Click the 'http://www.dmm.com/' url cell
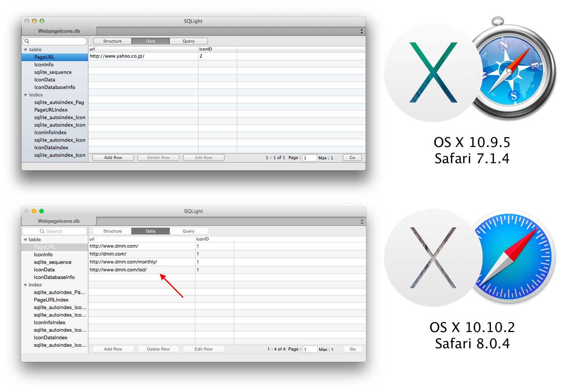Image resolution: width=566 pixels, height=392 pixels. point(142,246)
